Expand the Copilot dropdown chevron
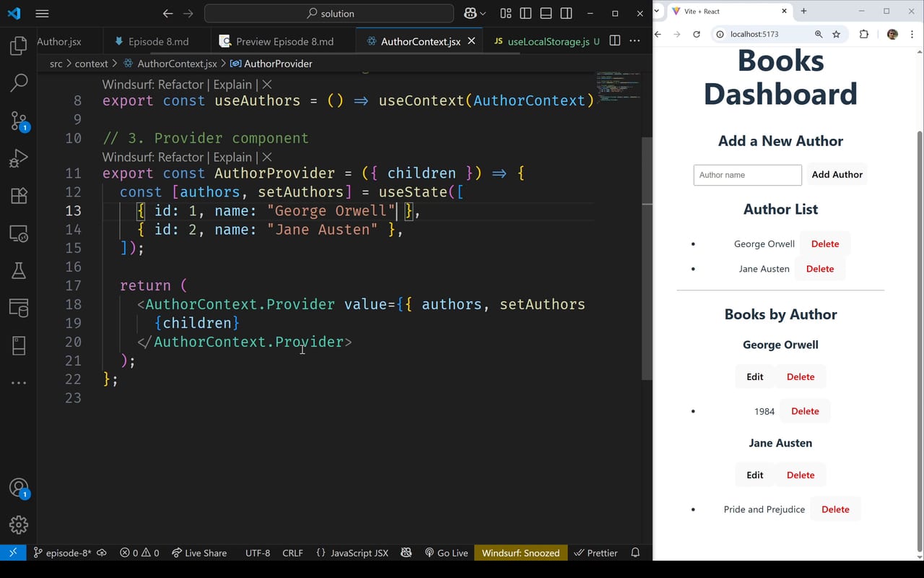This screenshot has height=578, width=924. point(483,13)
